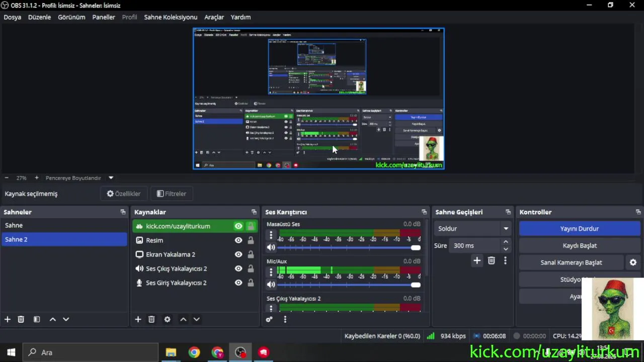
Task: Open preview scaling dropdown arrow
Action: coord(111,178)
